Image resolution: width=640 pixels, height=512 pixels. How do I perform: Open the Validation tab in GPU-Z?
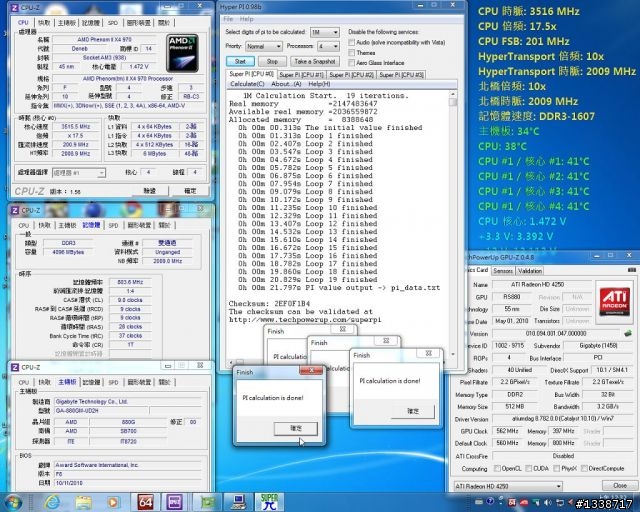[530, 271]
